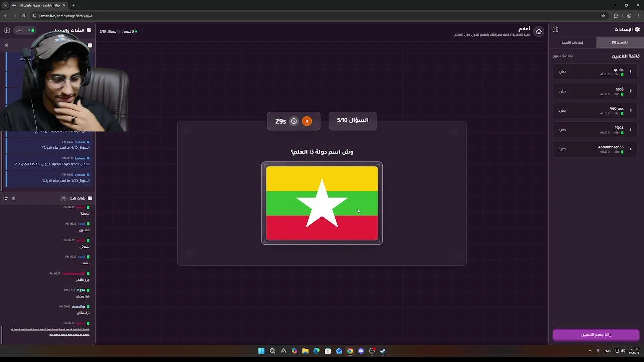Click sharafm message in stream chat
The height and width of the screenshot is (362, 644).
tap(74, 310)
